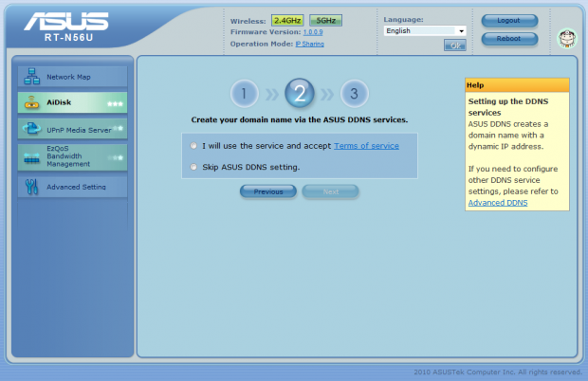This screenshot has width=588, height=381.
Task: Open Network Map menu item
Action: click(72, 77)
